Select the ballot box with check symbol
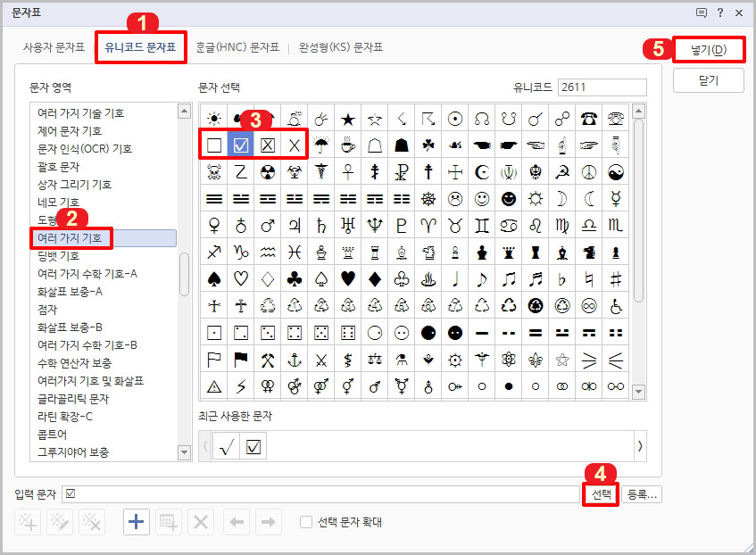Image resolution: width=756 pixels, height=555 pixels. point(239,143)
